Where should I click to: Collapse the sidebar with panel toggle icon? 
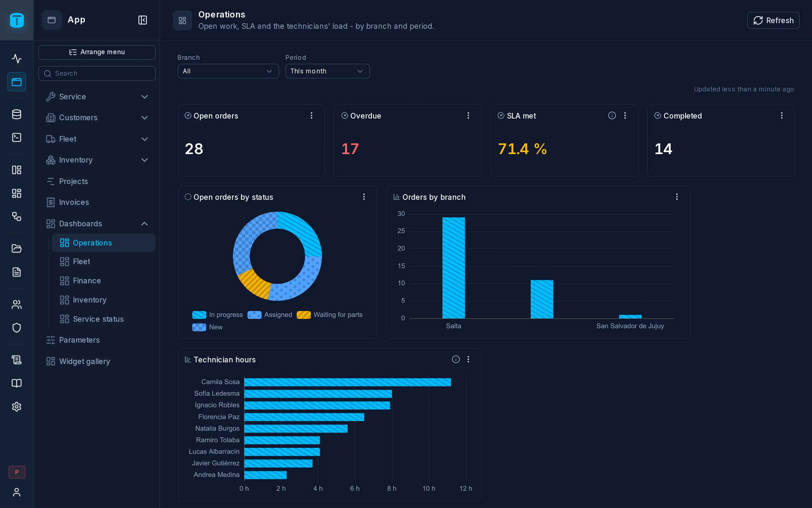coord(143,20)
